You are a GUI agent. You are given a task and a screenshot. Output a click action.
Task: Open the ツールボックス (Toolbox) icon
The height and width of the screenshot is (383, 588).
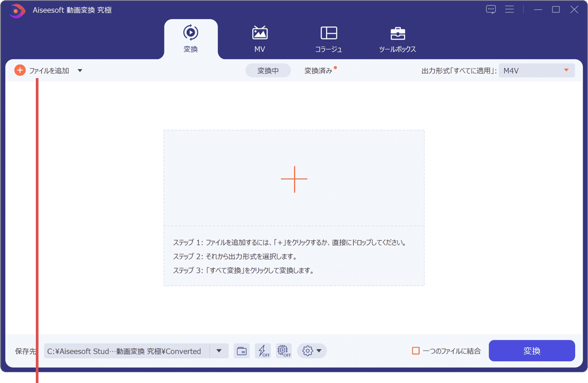click(398, 33)
